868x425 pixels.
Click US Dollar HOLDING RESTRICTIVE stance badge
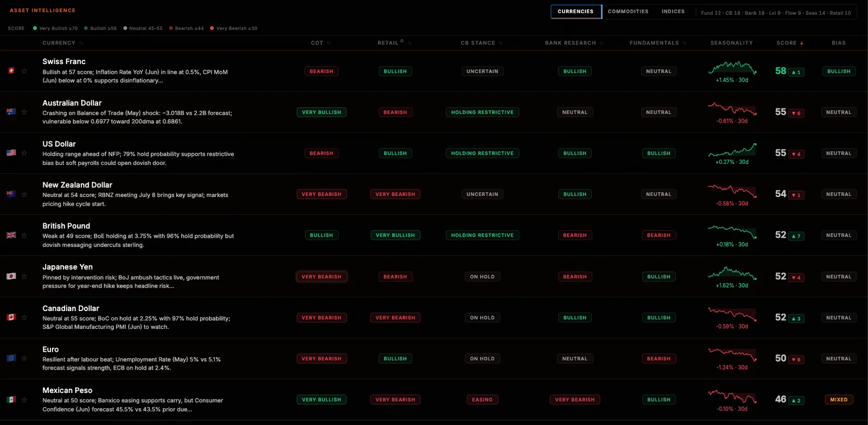coord(482,153)
